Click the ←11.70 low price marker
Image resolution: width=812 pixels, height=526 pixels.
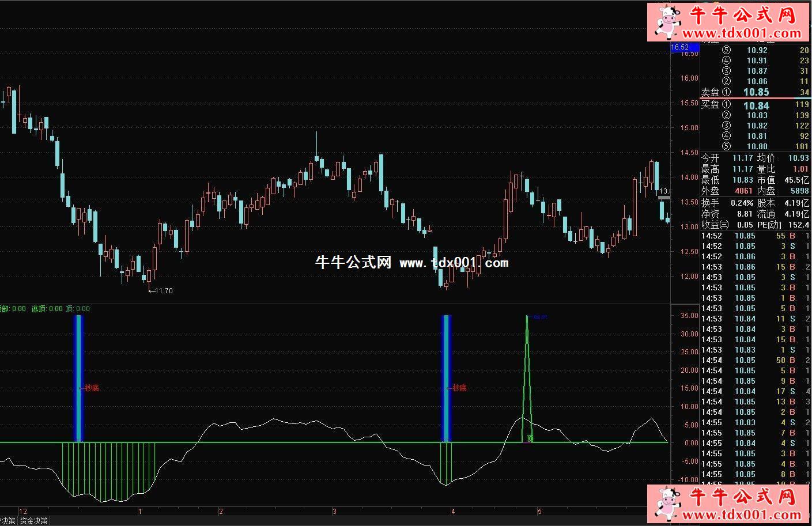(x=161, y=291)
